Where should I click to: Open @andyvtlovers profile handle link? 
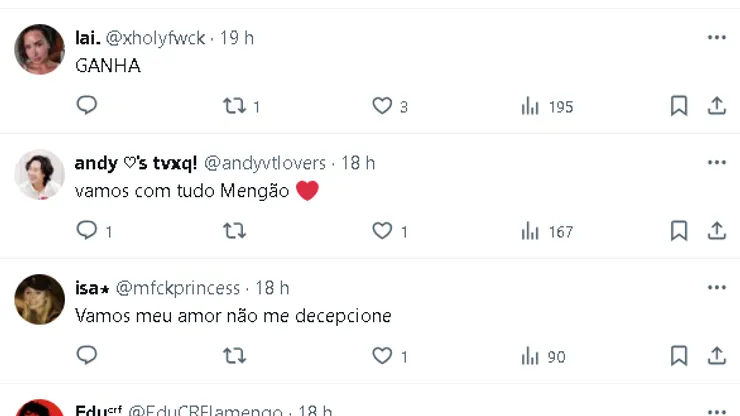pyautogui.click(x=265, y=163)
